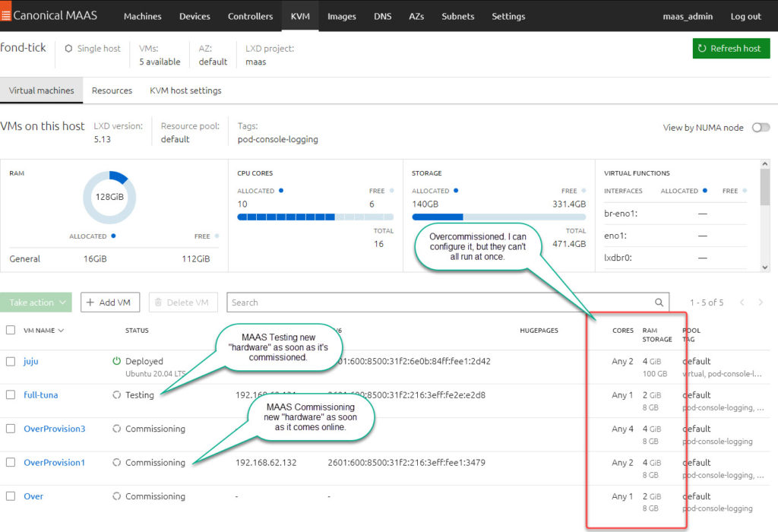
Task: Open the Take action dropdown
Action: coord(36,302)
